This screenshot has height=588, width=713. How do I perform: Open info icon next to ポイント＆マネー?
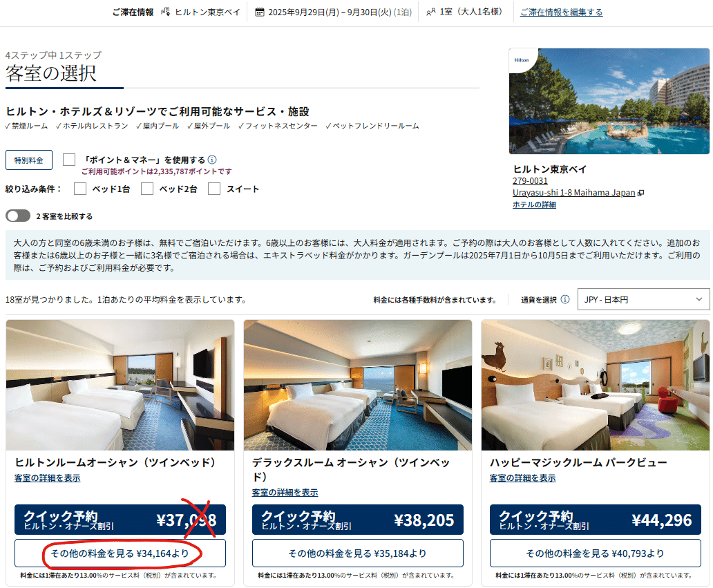pyautogui.click(x=212, y=160)
